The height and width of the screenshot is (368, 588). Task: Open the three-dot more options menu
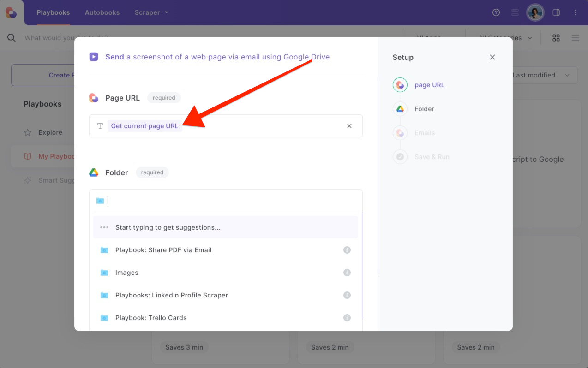click(x=576, y=12)
